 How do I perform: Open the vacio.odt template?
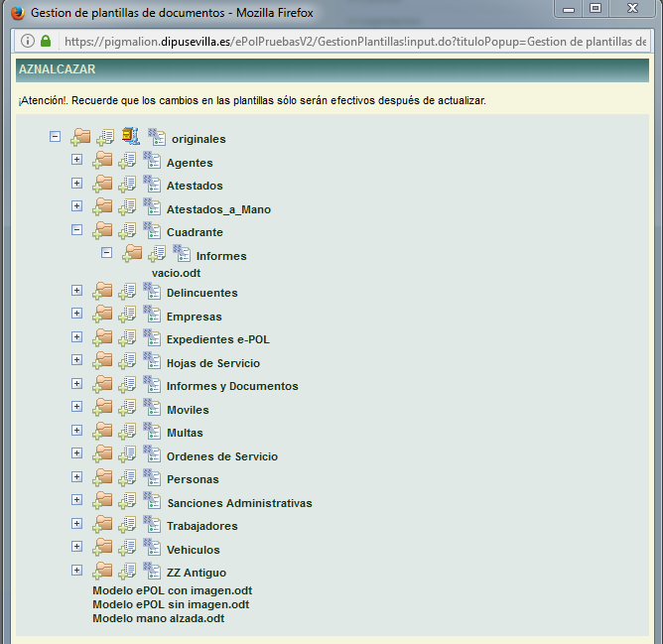pyautogui.click(x=177, y=272)
